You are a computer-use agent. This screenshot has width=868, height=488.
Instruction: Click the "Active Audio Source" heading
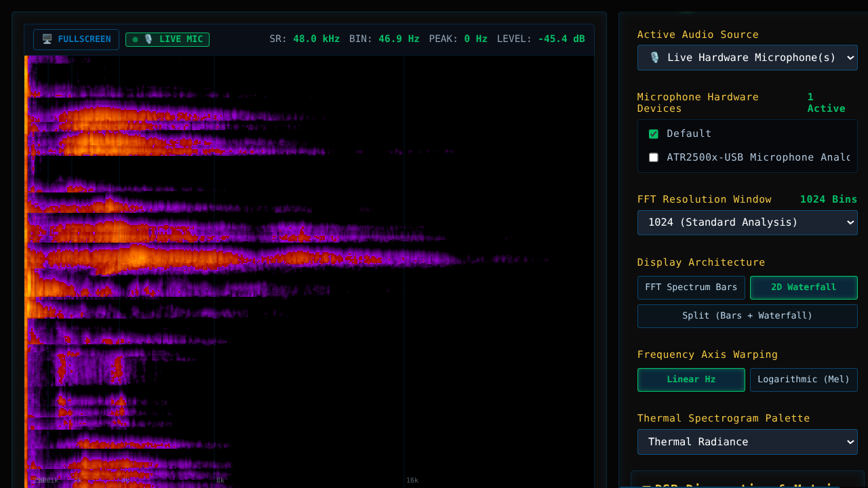pos(698,35)
